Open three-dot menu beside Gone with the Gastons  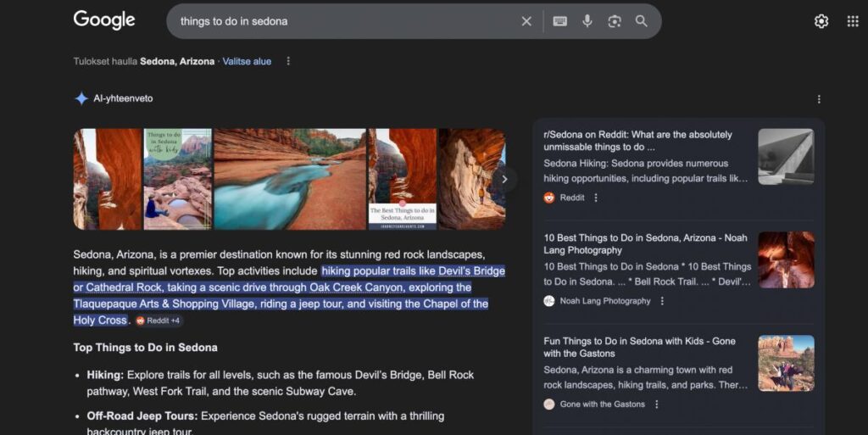point(657,404)
